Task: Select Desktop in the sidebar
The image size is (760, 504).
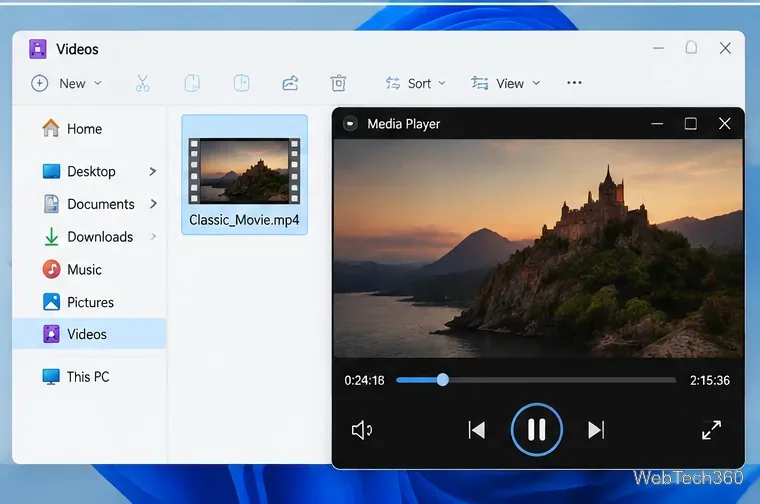Action: click(90, 172)
